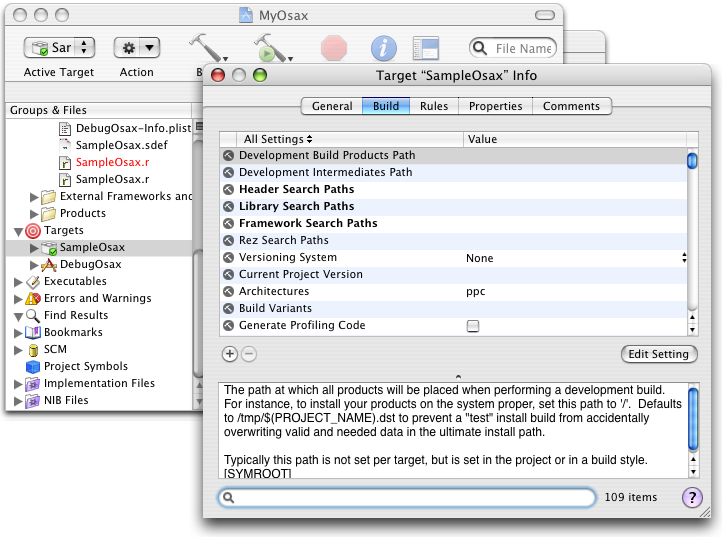Open the purple help question mark button
This screenshot has height=537, width=722.
click(692, 497)
